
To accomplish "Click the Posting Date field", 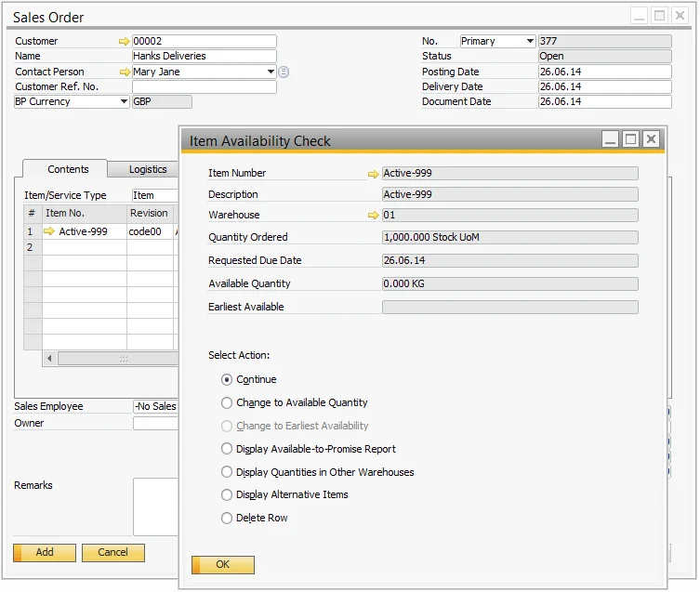I will [x=605, y=72].
